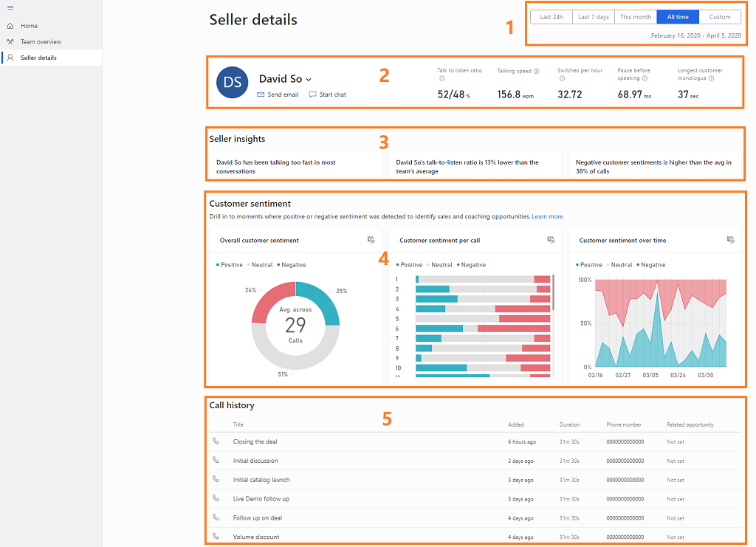Click the Send email envelope icon

coord(262,94)
